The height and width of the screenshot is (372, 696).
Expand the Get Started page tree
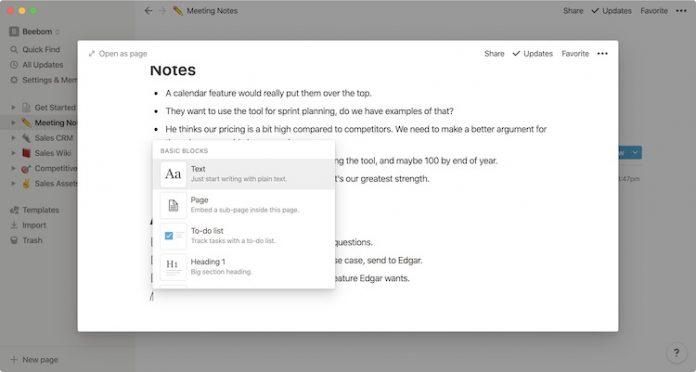point(13,107)
